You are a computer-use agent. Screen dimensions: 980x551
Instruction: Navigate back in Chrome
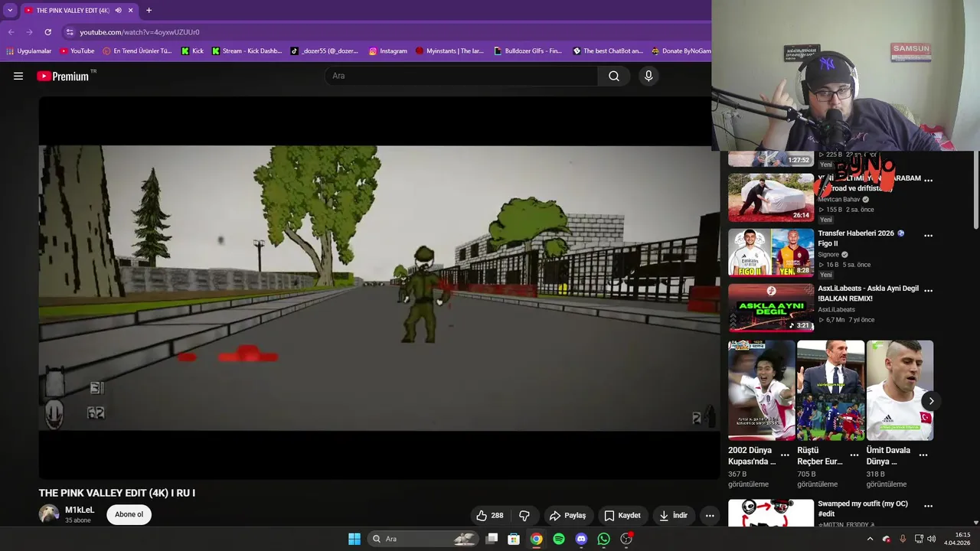(11, 32)
